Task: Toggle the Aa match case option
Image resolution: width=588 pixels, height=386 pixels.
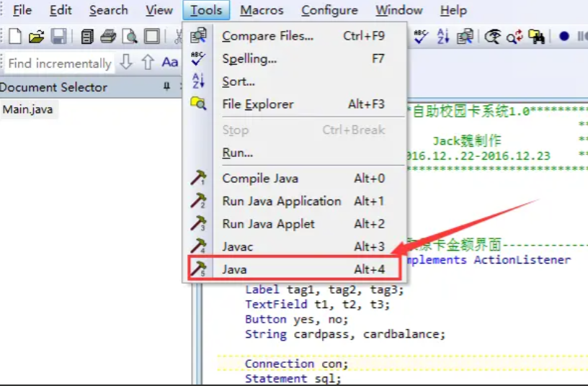Action: coord(170,62)
